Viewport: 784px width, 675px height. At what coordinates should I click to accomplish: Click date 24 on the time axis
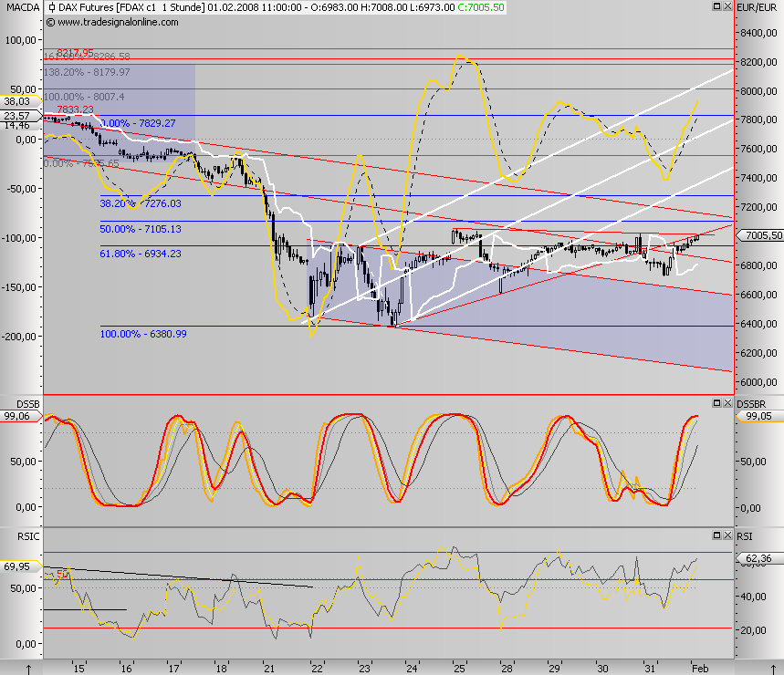coord(412,669)
